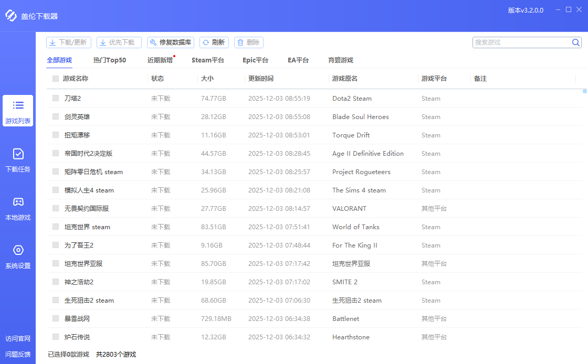This screenshot has width=588, height=364.
Task: Click 问题反馈 to report an issue
Action: point(18,355)
